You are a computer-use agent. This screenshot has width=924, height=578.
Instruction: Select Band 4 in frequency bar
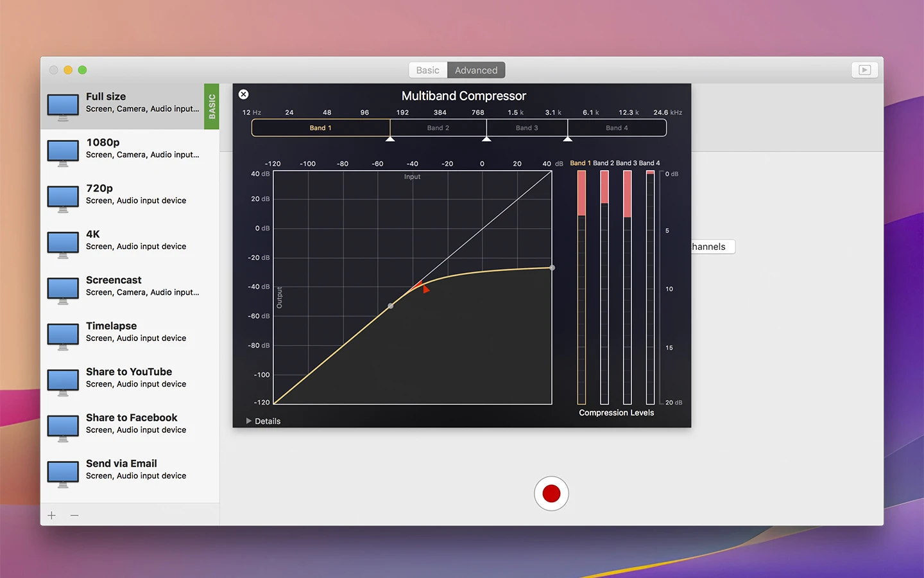tap(617, 128)
